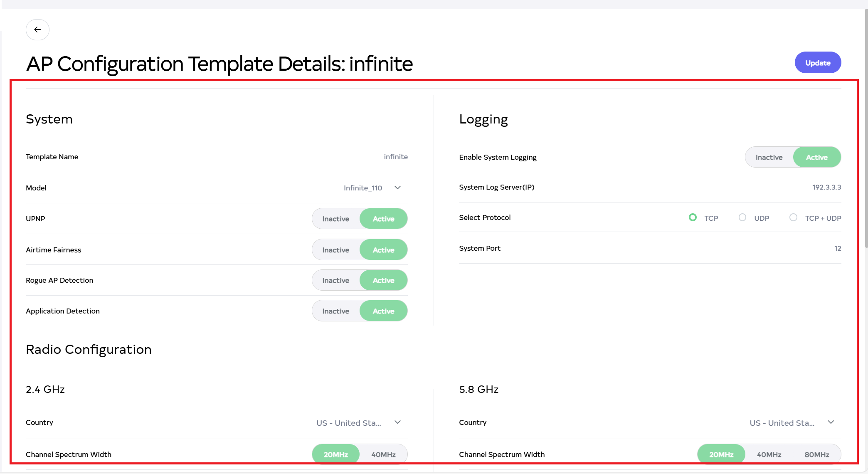The width and height of the screenshot is (868, 474).
Task: Select the UDP protocol radio button
Action: (742, 217)
